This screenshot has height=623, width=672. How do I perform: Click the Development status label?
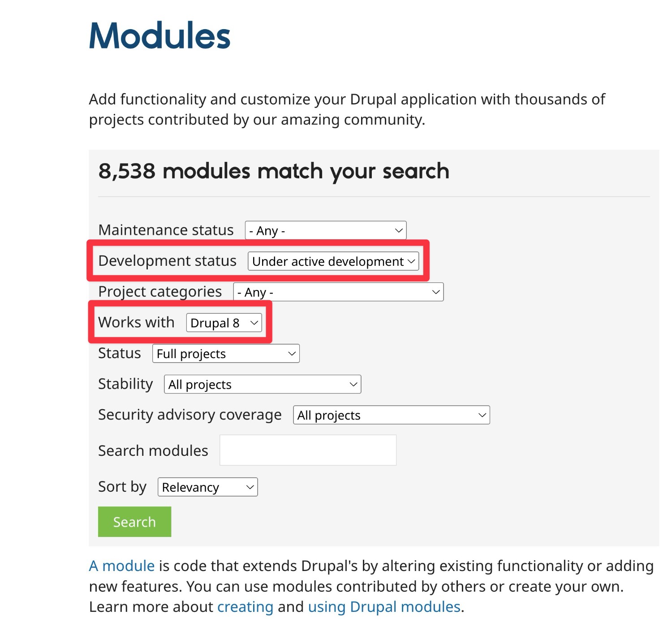tap(167, 261)
